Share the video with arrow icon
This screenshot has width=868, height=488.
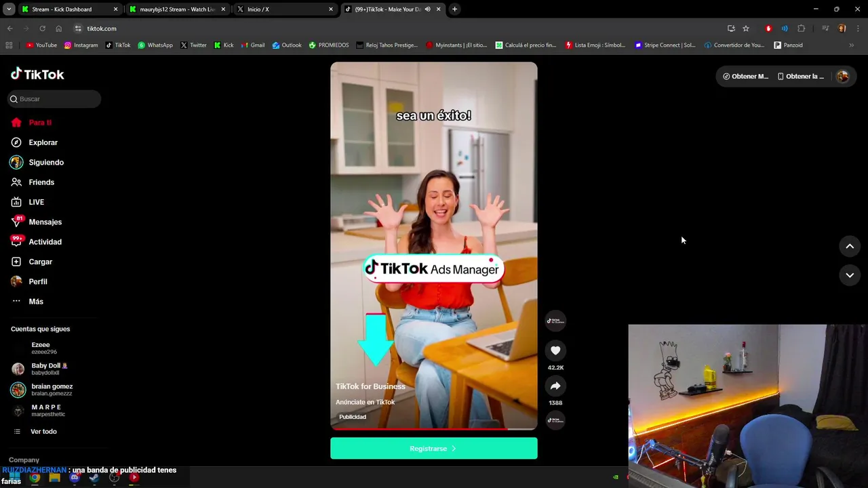555,386
